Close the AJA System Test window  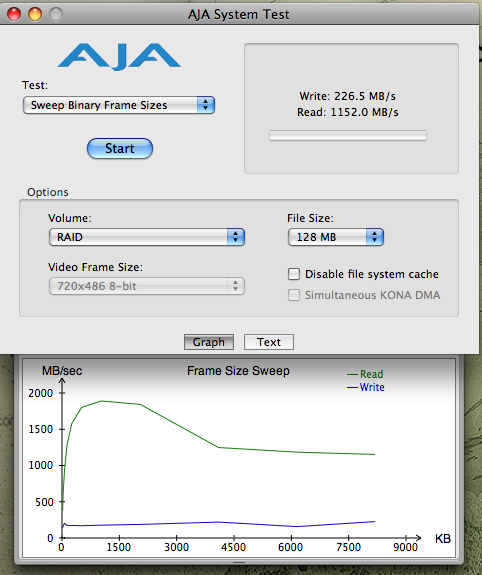coord(14,14)
